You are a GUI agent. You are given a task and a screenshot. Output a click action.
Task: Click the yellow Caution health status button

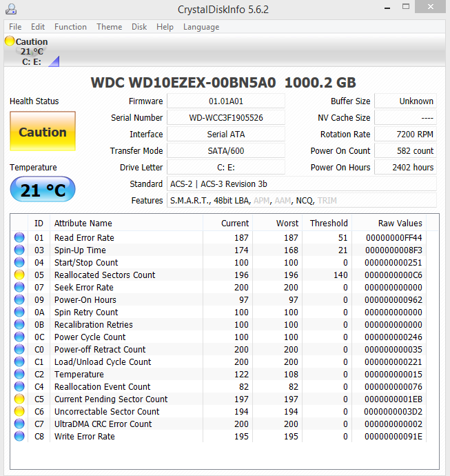[43, 131]
